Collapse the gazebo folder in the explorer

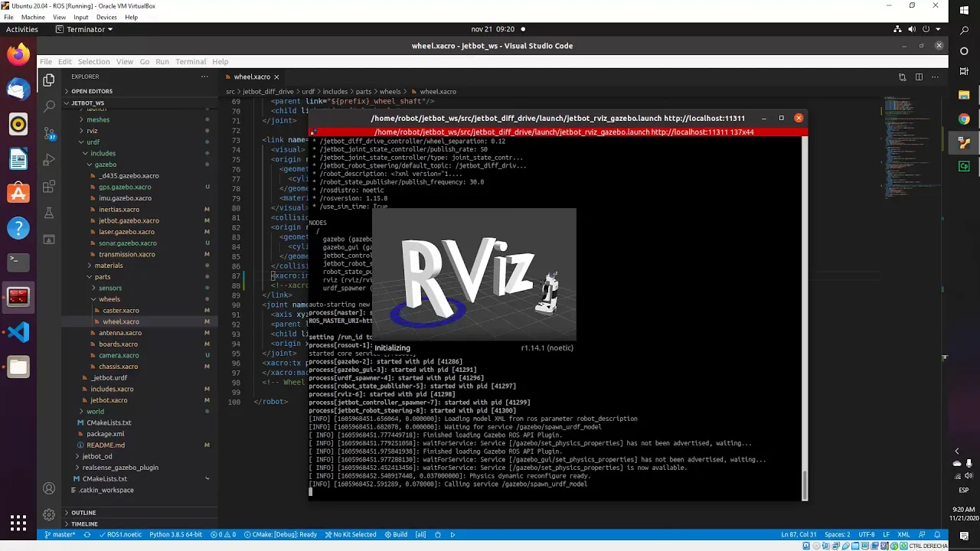(106, 165)
